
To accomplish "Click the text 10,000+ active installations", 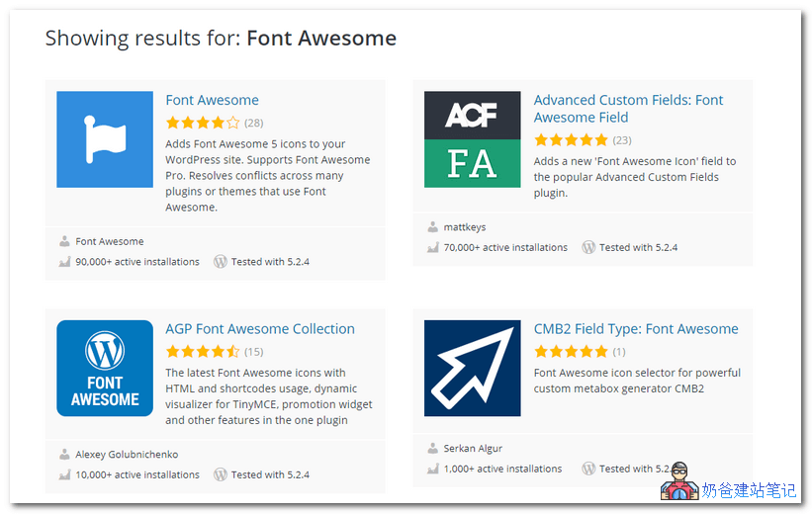I will pos(137,474).
